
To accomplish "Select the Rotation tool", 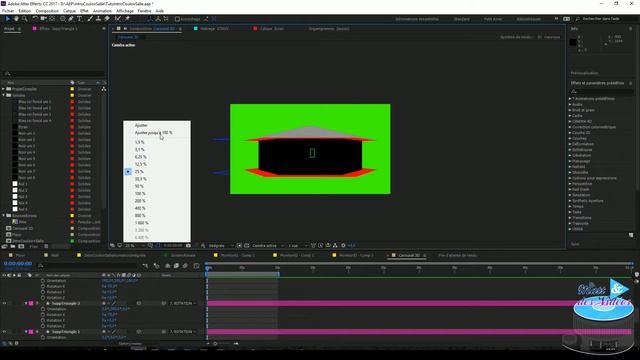I will 35,19.
